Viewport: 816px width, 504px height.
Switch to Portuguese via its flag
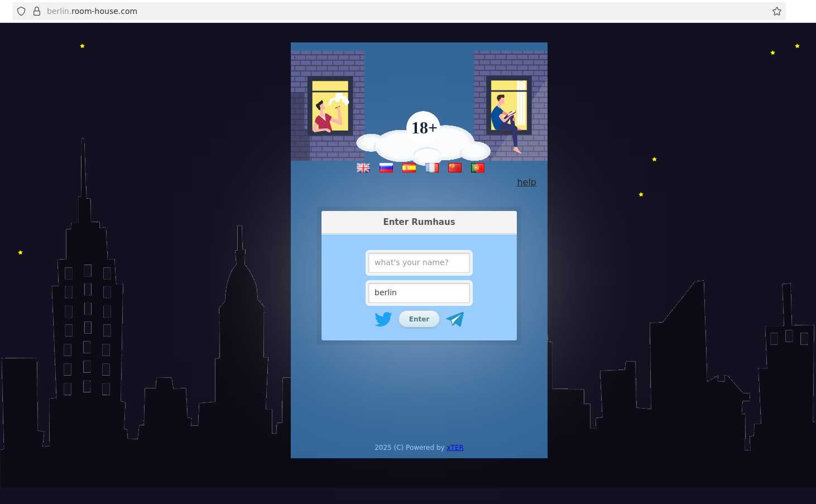coord(478,167)
